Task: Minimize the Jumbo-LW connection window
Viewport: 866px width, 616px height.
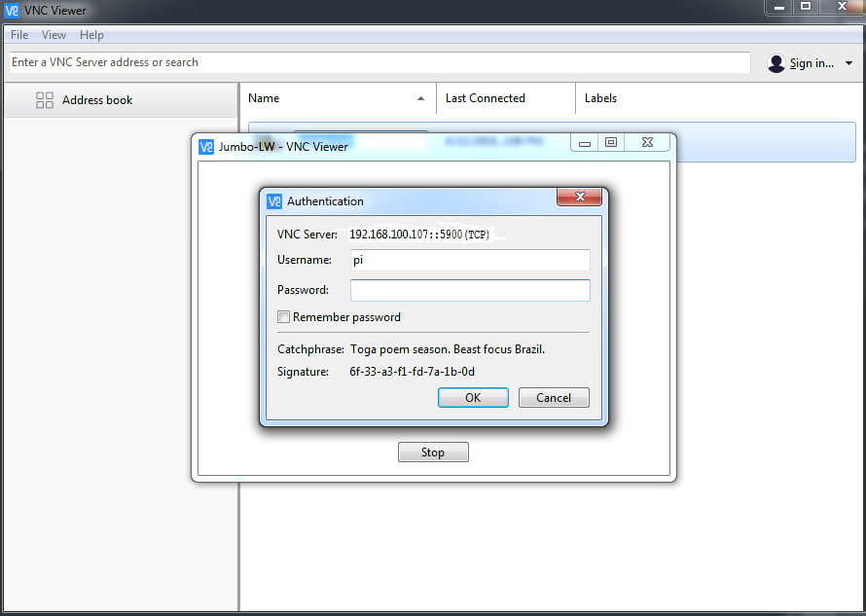Action: 585,143
